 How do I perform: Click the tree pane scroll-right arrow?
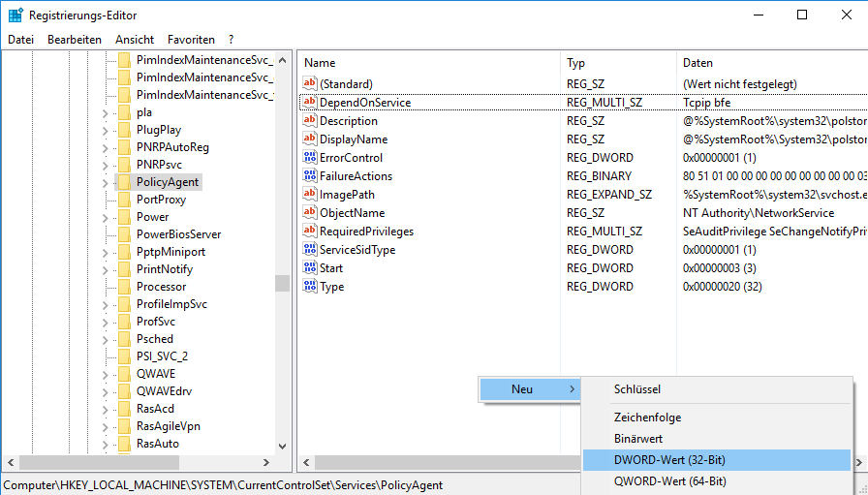pos(266,462)
